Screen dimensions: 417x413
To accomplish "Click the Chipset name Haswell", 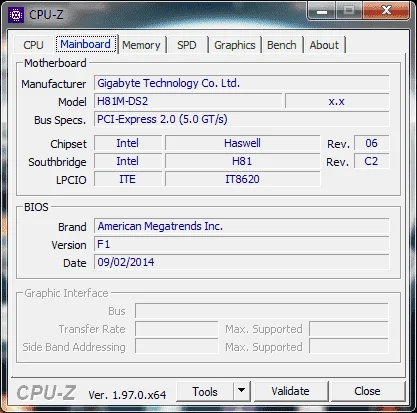I will [243, 143].
